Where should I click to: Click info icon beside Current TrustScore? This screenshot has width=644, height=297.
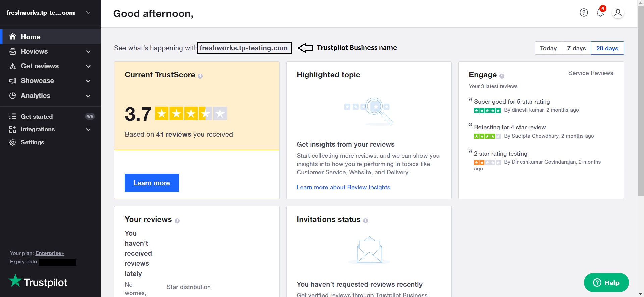click(200, 76)
